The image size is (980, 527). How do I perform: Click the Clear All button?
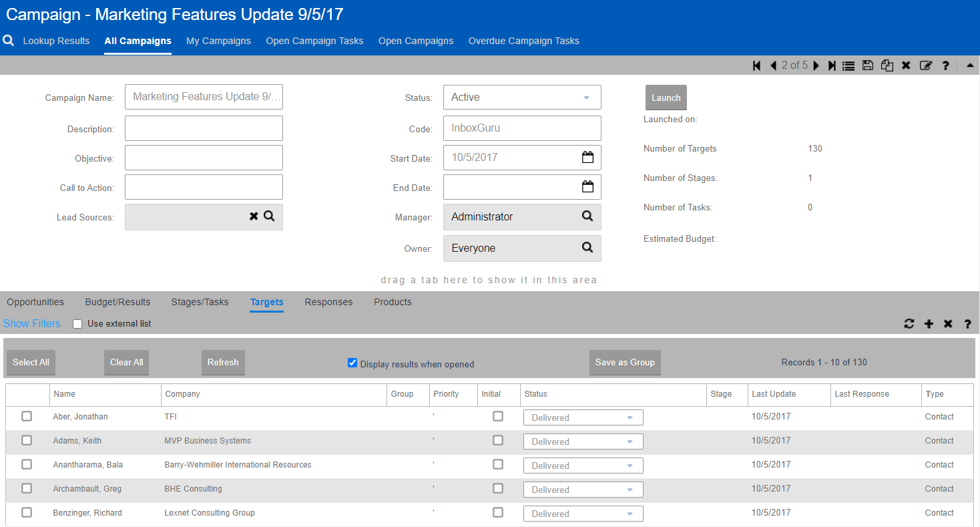pos(127,363)
